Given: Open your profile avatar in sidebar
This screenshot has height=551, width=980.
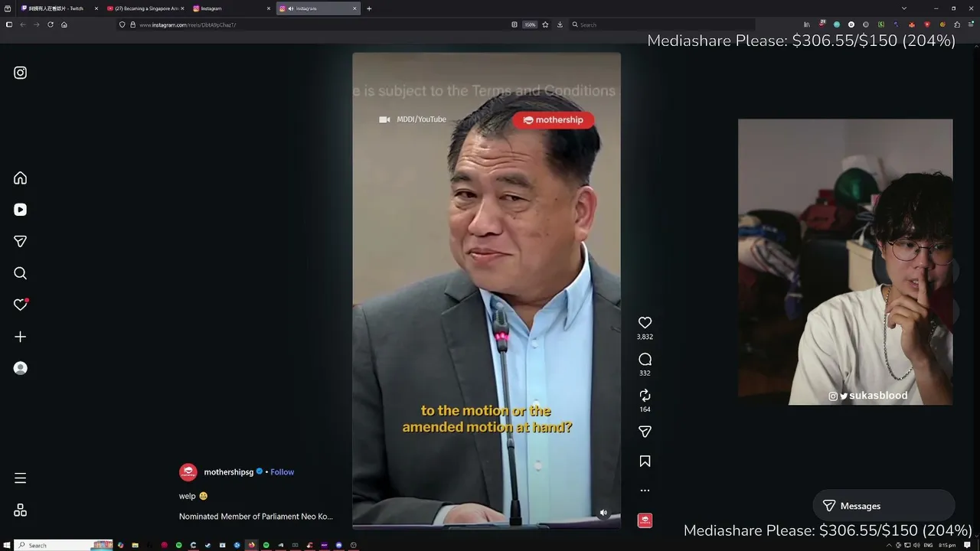Looking at the screenshot, I should point(21,368).
